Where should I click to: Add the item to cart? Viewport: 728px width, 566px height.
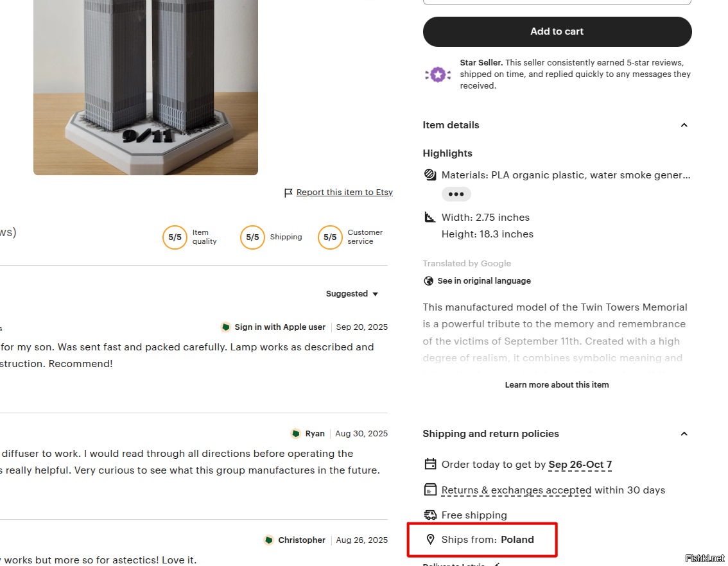[x=557, y=31]
